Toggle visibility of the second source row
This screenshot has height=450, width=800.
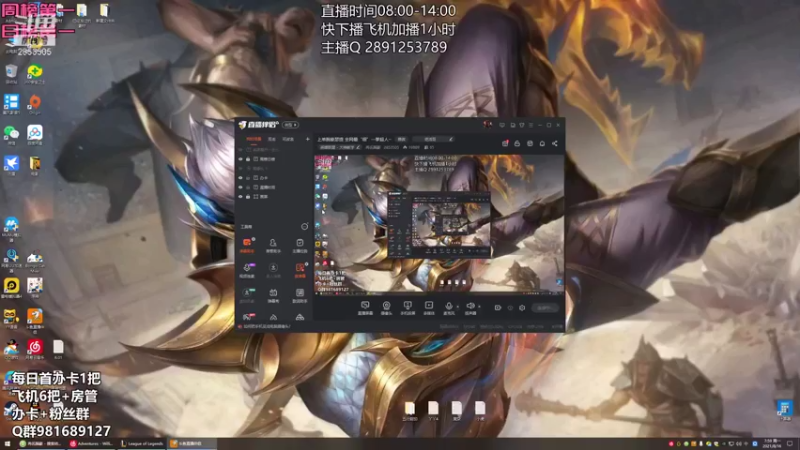tap(241, 159)
